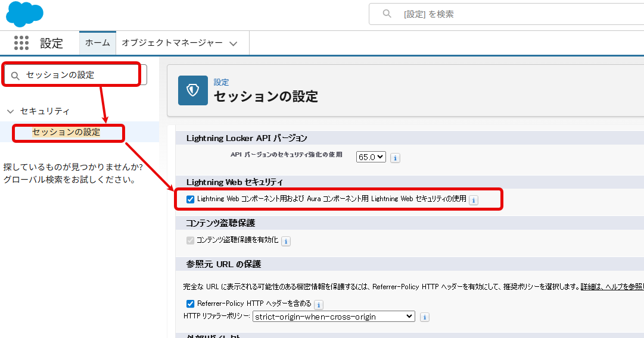Click the HTTP リファラーポリシー label
This screenshot has width=644, height=338.
click(216, 316)
